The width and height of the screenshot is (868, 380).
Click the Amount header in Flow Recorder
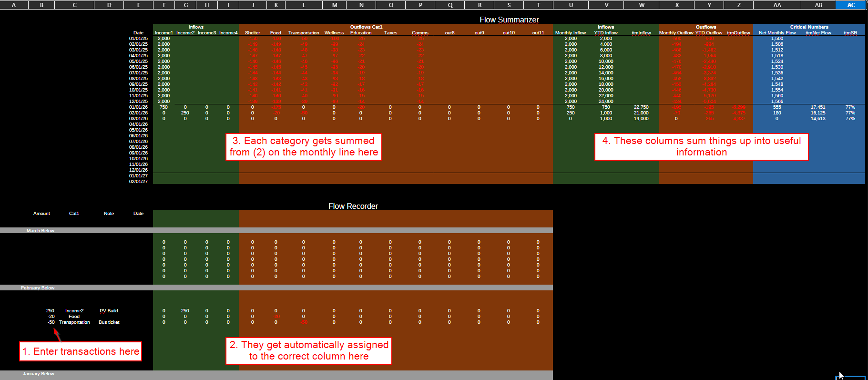point(41,214)
